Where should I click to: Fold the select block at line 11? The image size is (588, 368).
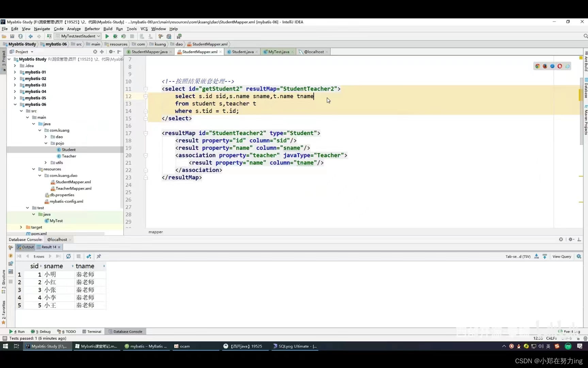pyautogui.click(x=146, y=89)
